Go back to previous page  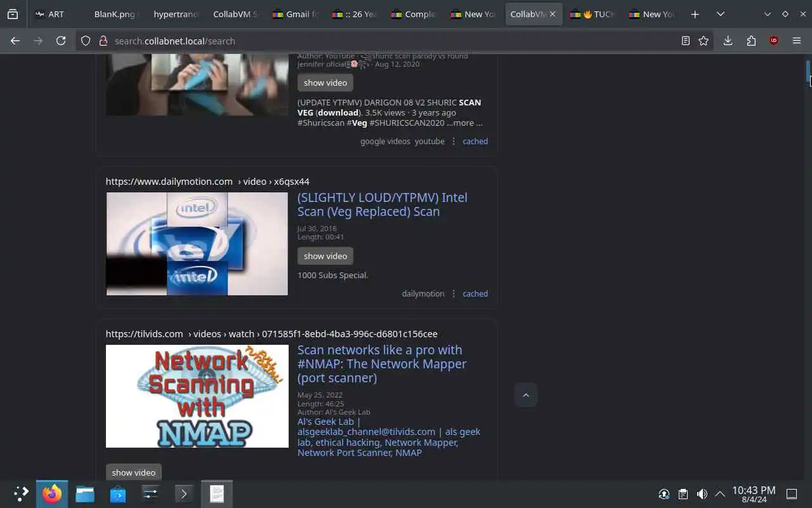[x=15, y=41]
